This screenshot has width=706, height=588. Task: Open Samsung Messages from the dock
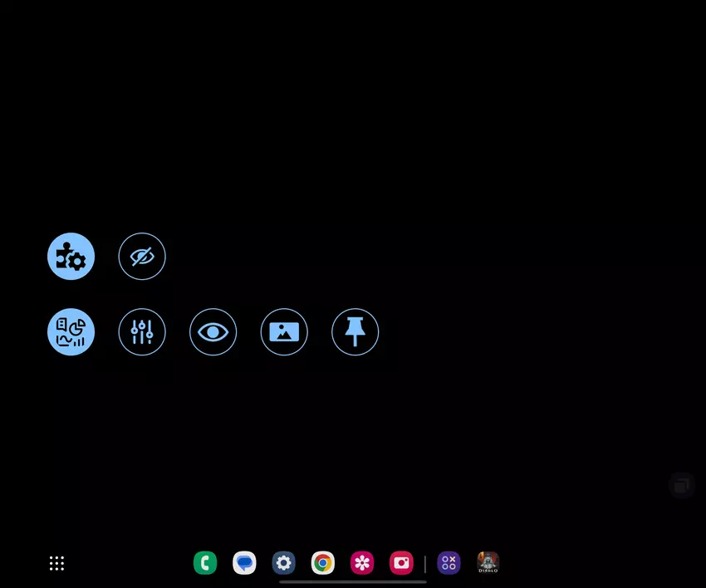point(244,563)
